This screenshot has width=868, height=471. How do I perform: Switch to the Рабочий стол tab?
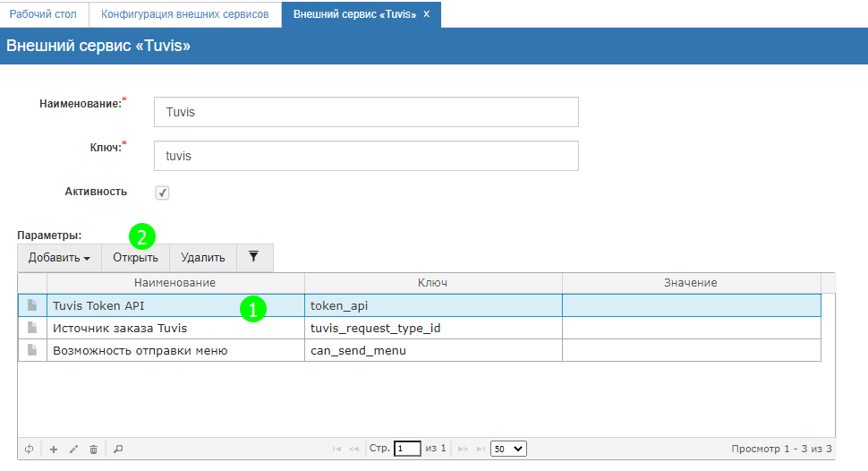[x=44, y=14]
